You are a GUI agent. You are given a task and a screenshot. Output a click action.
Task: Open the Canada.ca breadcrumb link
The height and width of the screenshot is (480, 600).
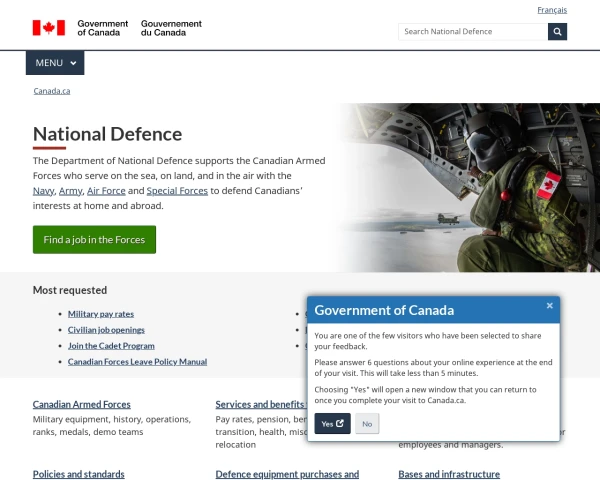click(52, 91)
